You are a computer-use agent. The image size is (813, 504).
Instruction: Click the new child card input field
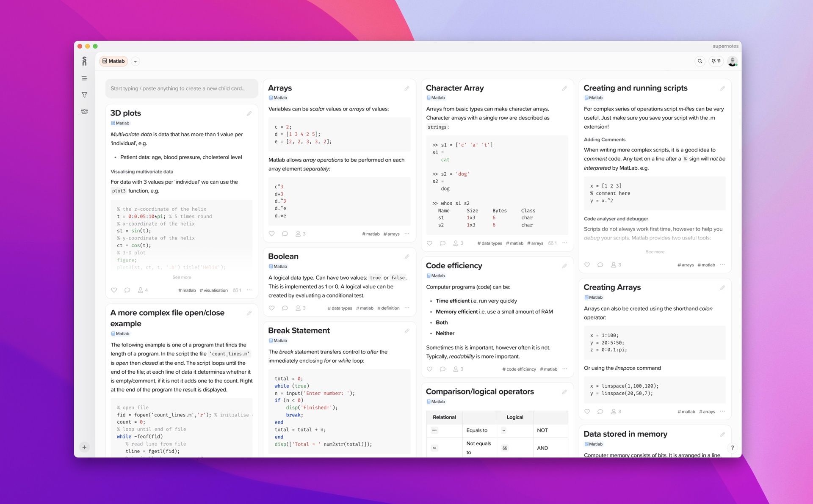click(181, 88)
